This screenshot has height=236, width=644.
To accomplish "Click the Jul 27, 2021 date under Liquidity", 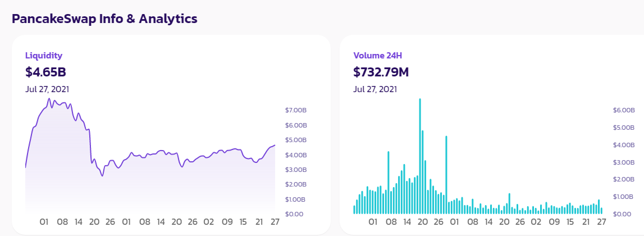I will [47, 89].
